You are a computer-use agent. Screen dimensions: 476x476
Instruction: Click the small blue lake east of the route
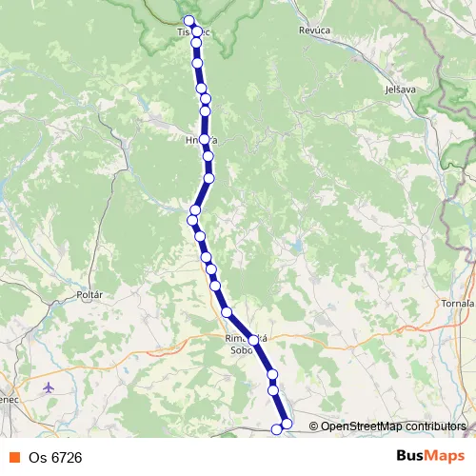298,245
